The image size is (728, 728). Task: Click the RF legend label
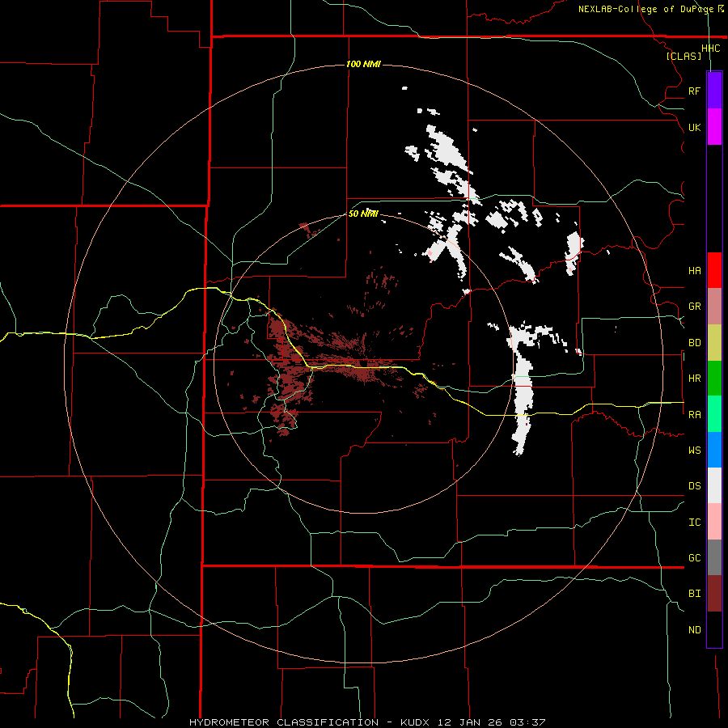[x=694, y=91]
